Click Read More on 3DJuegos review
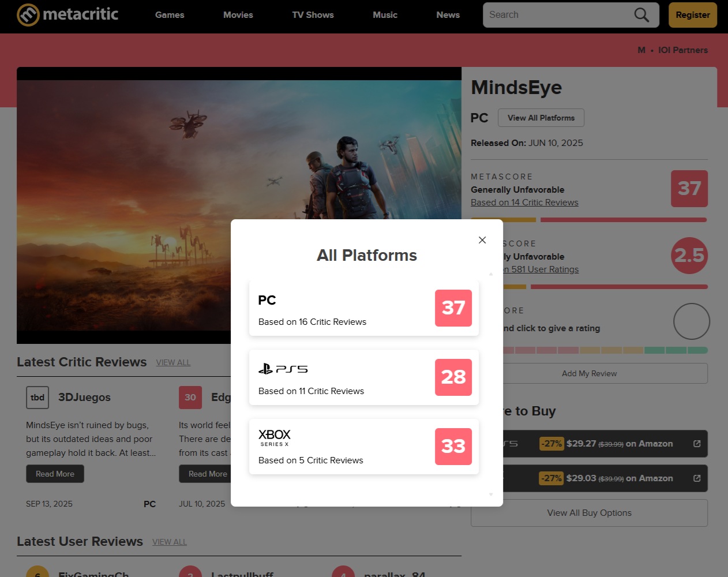 pos(55,474)
